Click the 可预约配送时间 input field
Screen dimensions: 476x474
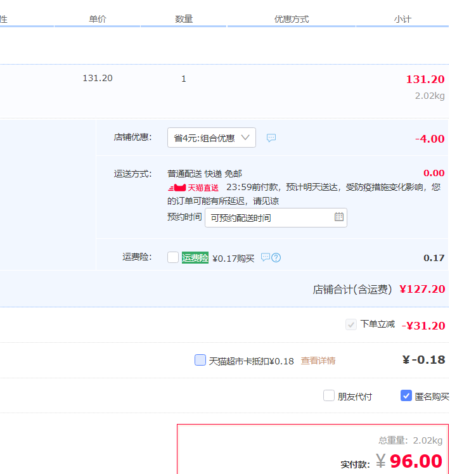pyautogui.click(x=269, y=217)
